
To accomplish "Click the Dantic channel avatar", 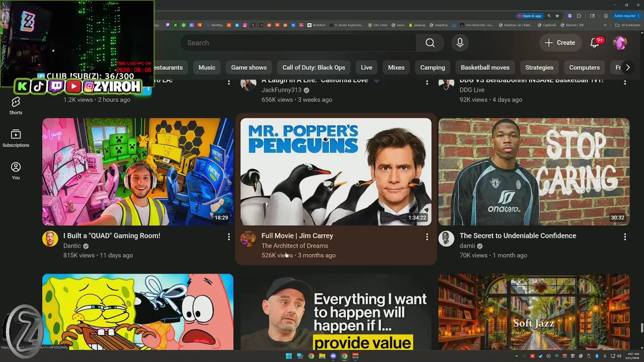I will tap(50, 238).
